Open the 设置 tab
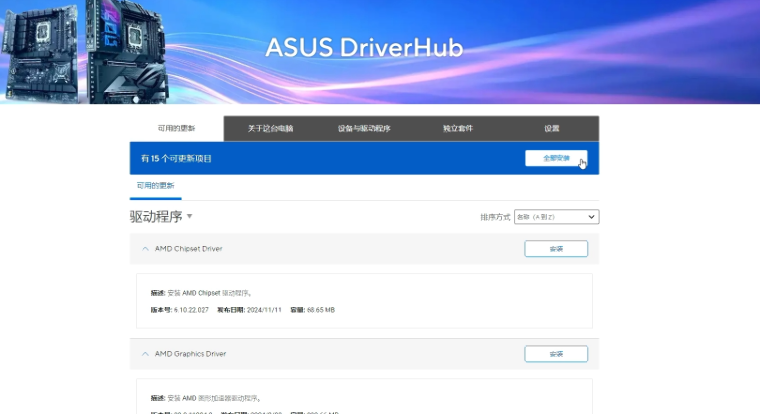The image size is (760, 414). (x=552, y=128)
